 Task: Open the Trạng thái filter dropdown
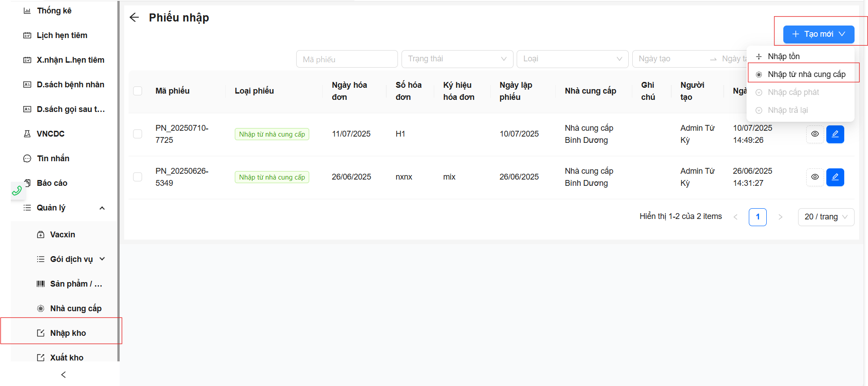tap(457, 59)
